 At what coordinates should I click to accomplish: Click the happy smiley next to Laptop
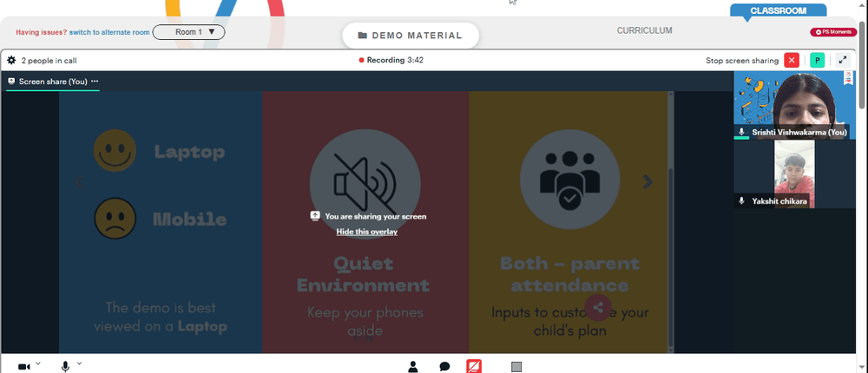(x=114, y=150)
